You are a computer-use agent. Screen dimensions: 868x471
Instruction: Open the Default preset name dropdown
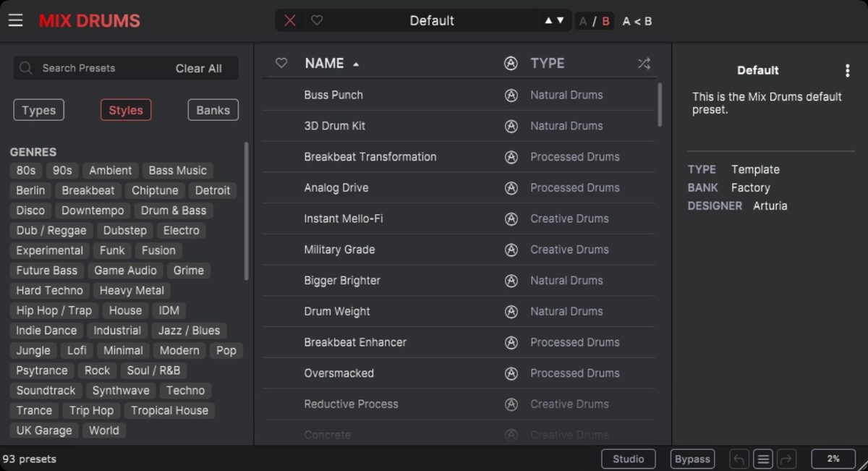[x=432, y=20]
